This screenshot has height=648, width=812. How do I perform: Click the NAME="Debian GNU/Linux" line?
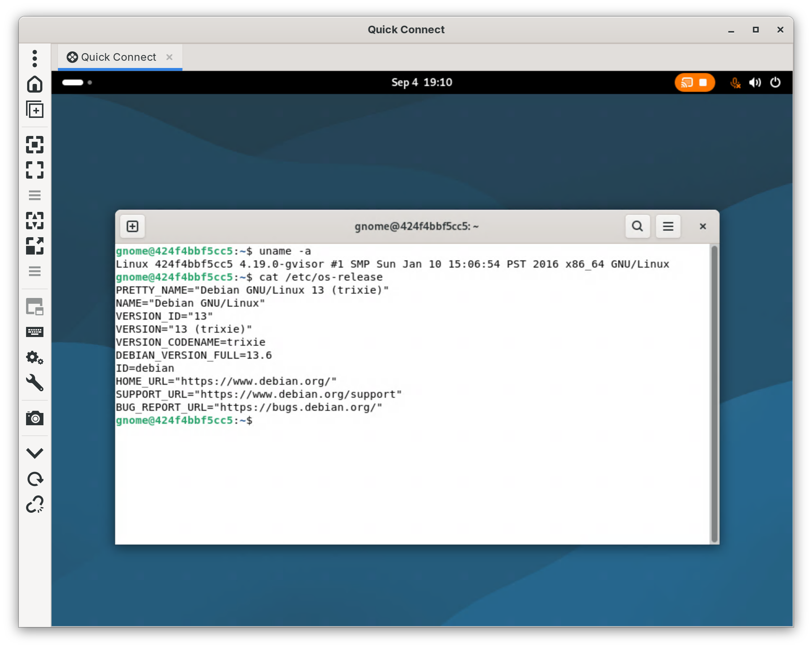(190, 303)
